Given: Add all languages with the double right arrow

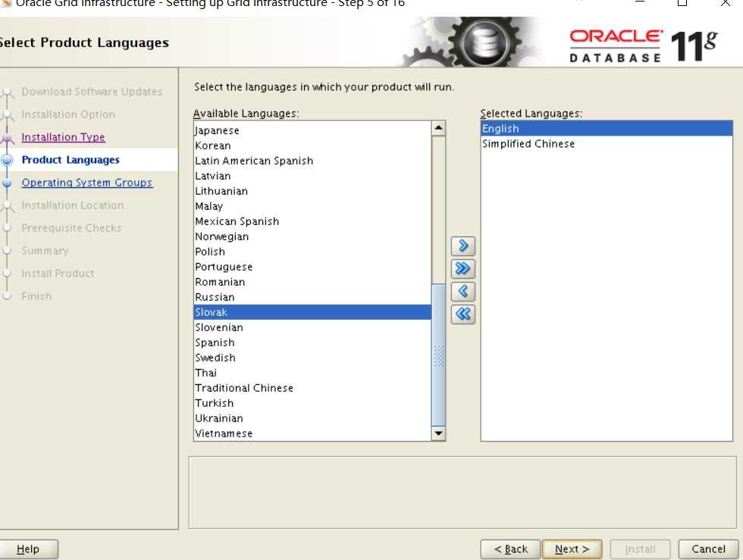Looking at the screenshot, I should click(463, 268).
